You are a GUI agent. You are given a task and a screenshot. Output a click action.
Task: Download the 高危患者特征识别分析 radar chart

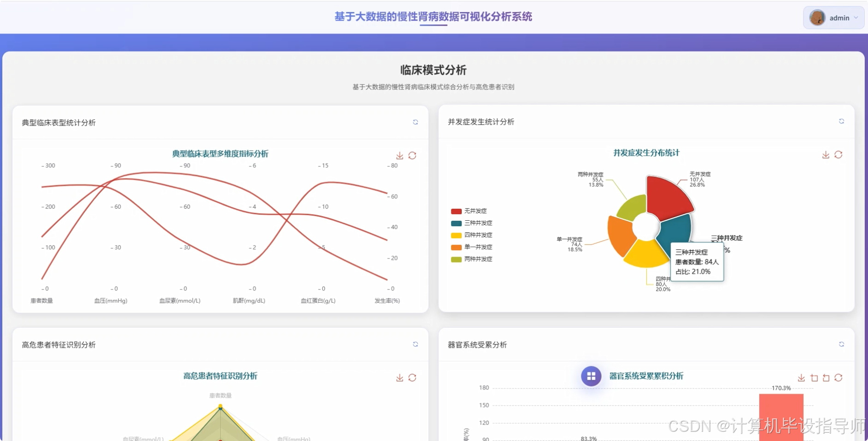coord(399,378)
